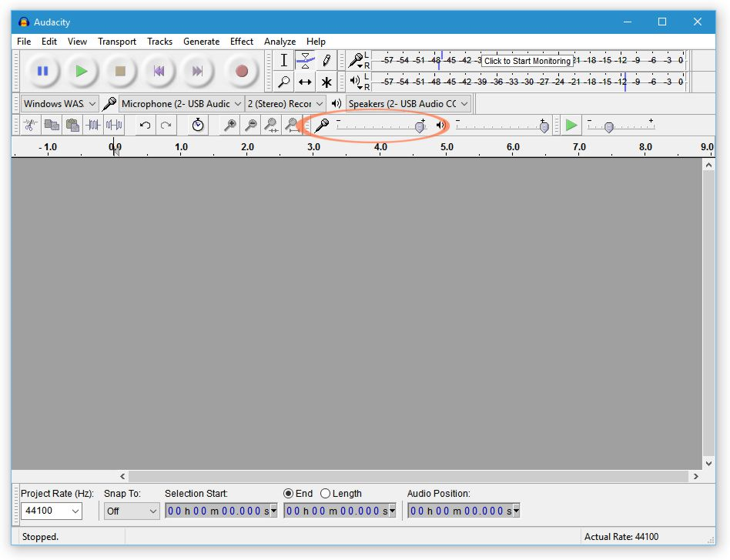This screenshot has width=730, height=560.
Task: Open the File menu
Action: point(24,42)
